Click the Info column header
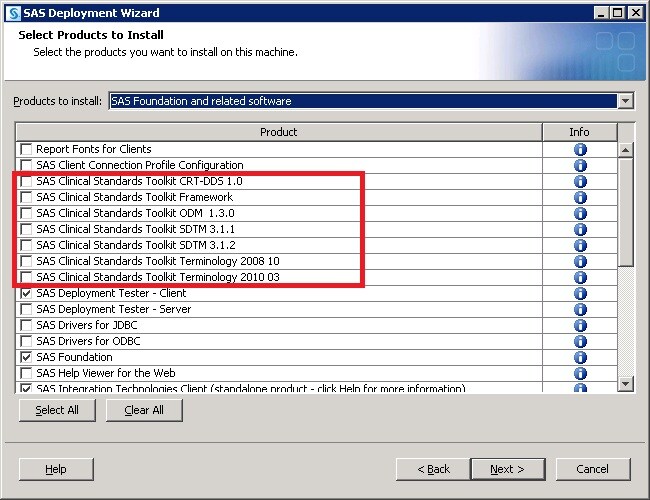Screen dimensions: 650x500 [x=579, y=132]
